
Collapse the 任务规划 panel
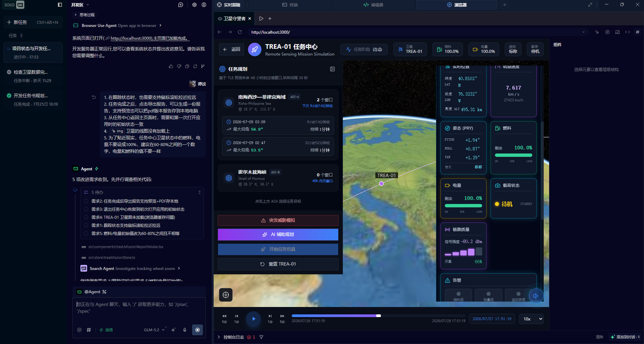click(332, 69)
